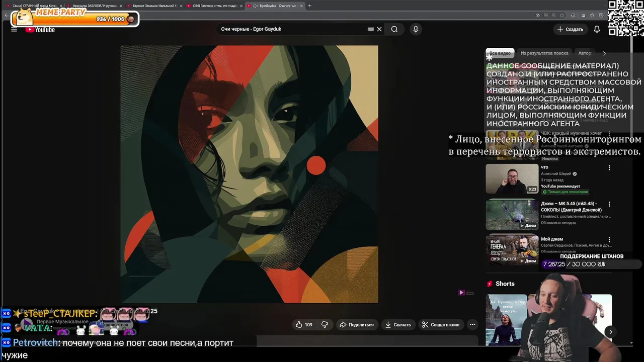The height and width of the screenshot is (362, 644).
Task: Open the 'А.С. Пушкин - Ветер' short
Action: coord(506,320)
